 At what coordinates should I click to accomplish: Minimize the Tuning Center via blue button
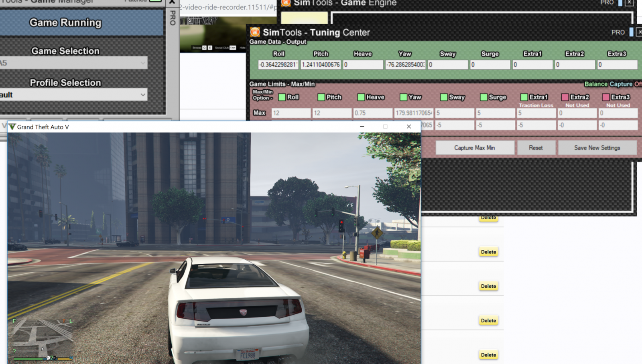click(x=631, y=32)
